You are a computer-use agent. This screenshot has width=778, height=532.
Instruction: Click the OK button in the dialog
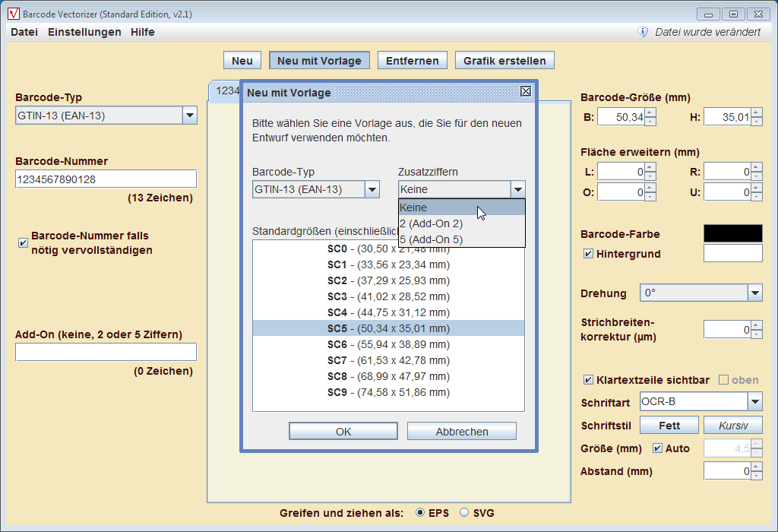click(x=343, y=432)
